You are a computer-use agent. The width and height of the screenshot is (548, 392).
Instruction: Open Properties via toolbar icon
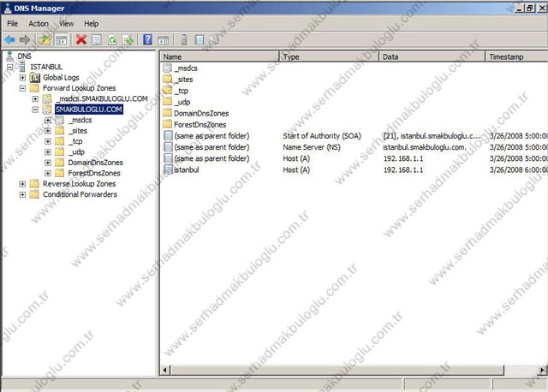[97, 40]
